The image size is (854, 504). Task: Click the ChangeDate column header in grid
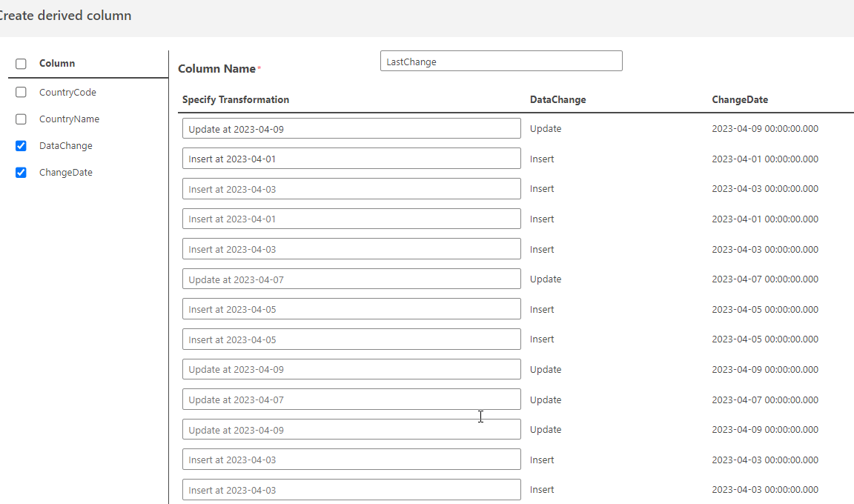click(x=740, y=99)
